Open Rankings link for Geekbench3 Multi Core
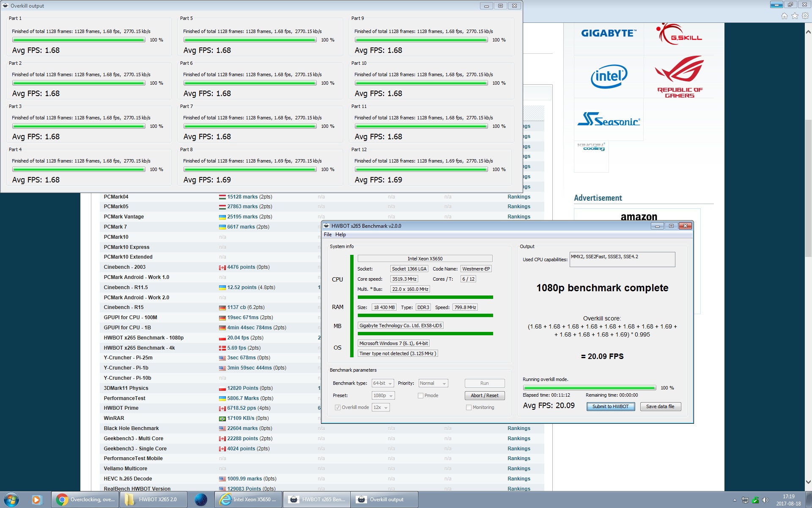812x508 pixels. point(519,439)
